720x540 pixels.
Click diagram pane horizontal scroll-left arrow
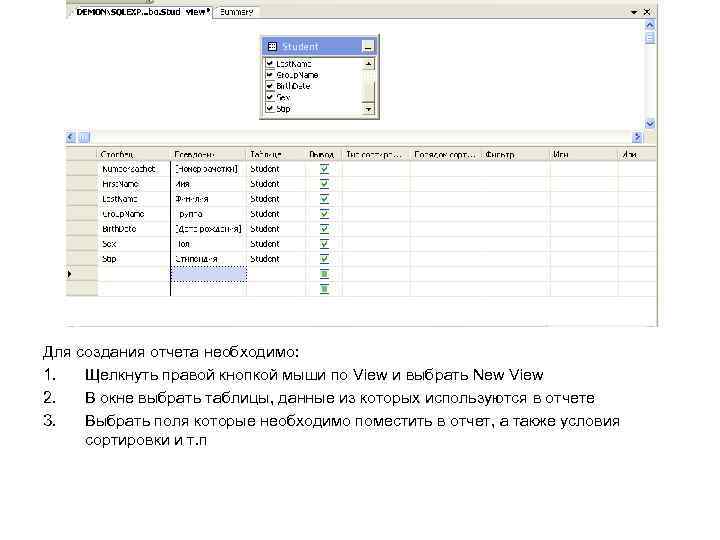70,137
